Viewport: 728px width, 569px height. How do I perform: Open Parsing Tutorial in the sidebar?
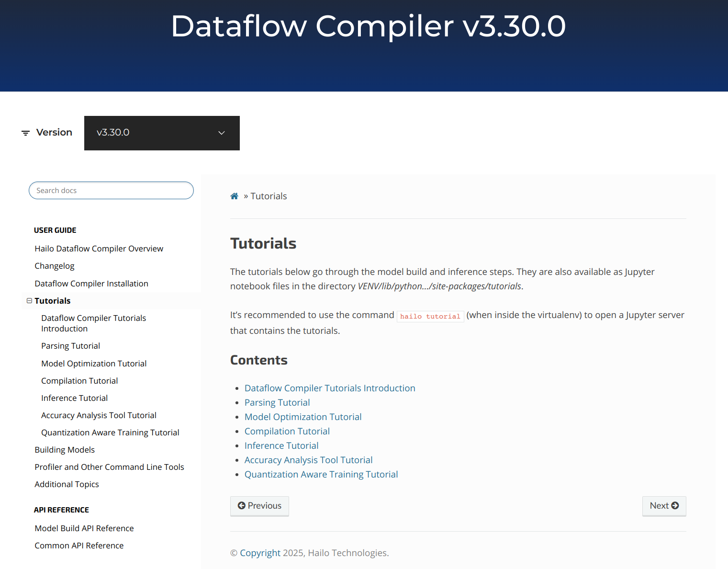click(x=70, y=346)
